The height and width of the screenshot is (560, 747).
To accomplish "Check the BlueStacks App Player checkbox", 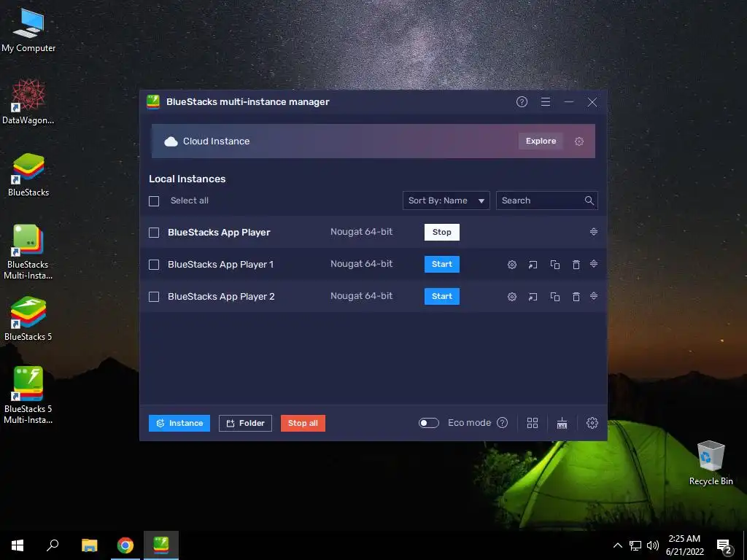I will click(154, 233).
